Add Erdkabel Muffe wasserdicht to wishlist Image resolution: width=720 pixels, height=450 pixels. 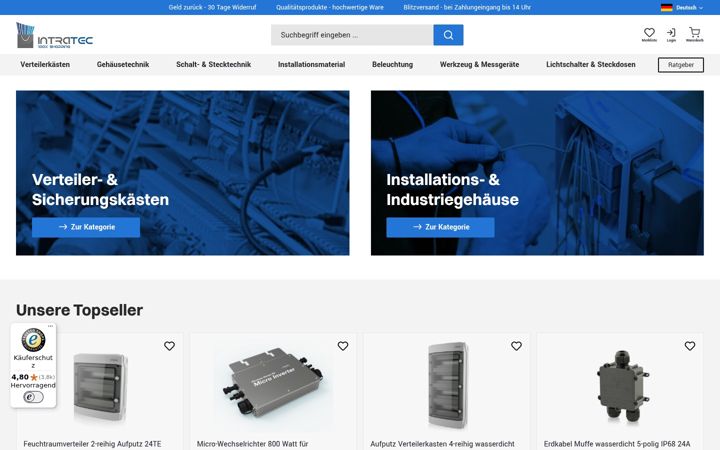[x=690, y=346]
